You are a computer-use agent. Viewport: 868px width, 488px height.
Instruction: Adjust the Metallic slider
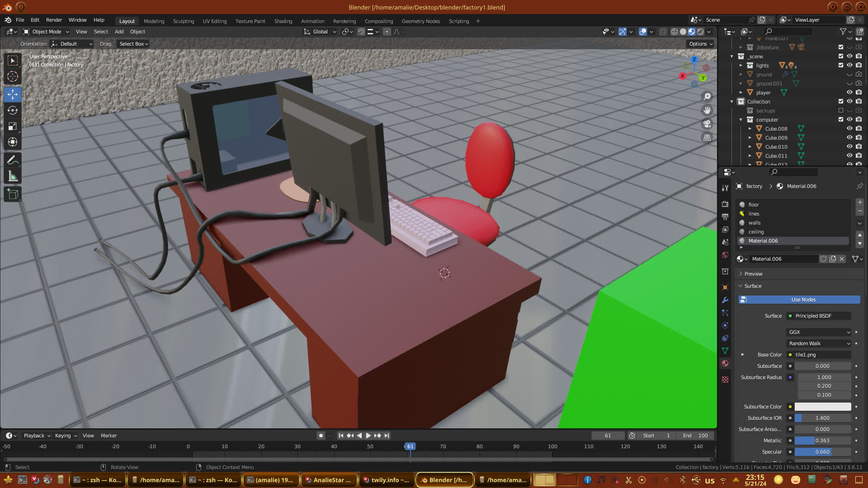822,441
